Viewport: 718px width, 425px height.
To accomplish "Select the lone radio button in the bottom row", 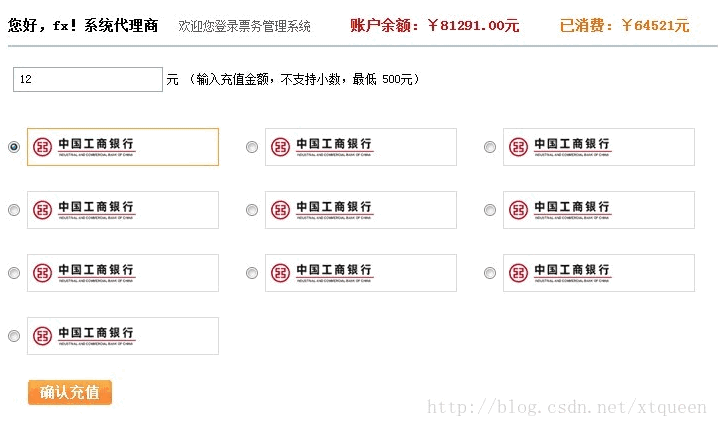I will (x=13, y=336).
